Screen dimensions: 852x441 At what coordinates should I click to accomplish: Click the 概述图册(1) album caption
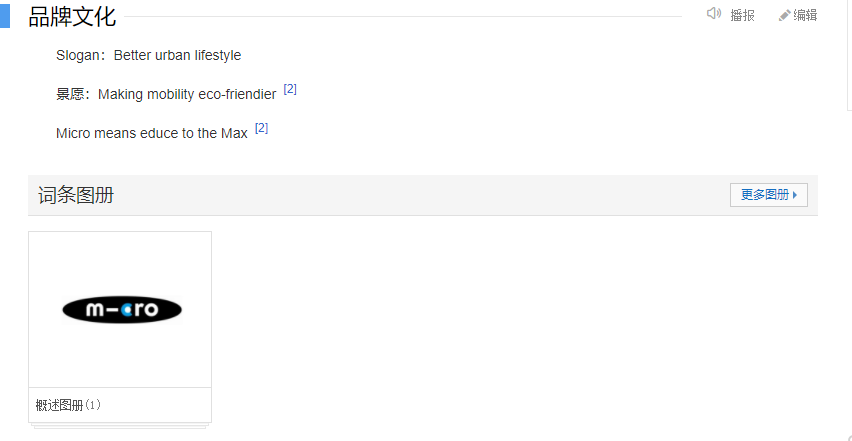[68, 405]
